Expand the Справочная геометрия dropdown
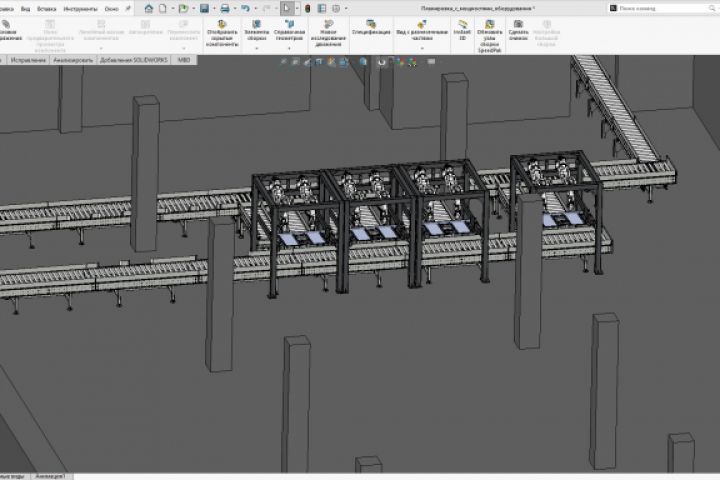Screen dimensions: 720x480 [x=289, y=49]
